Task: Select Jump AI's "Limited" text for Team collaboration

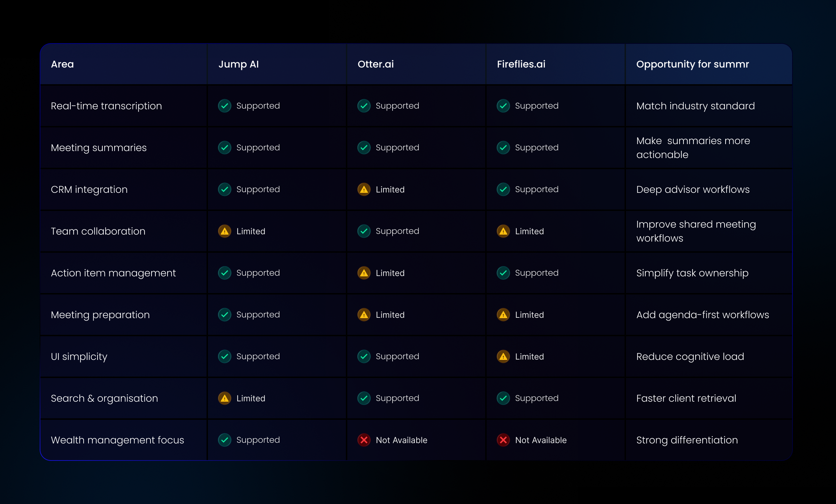Action: pos(251,231)
